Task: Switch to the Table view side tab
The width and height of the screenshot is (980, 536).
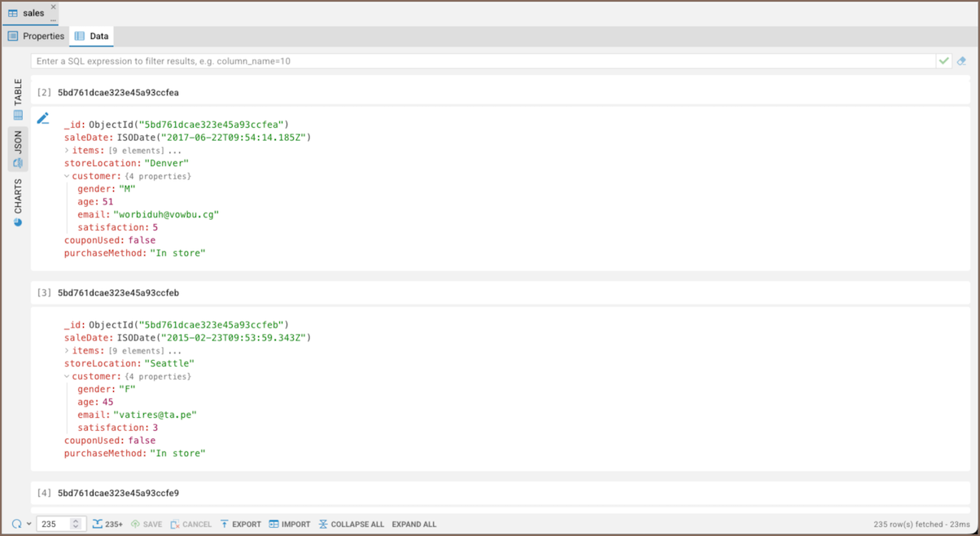Action: [x=18, y=99]
